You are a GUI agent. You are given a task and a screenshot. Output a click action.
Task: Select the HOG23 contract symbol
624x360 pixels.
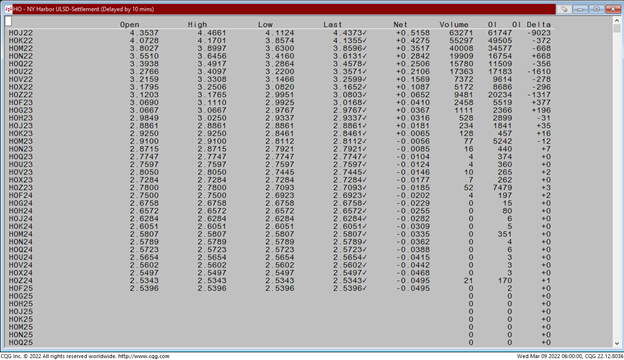[21, 111]
